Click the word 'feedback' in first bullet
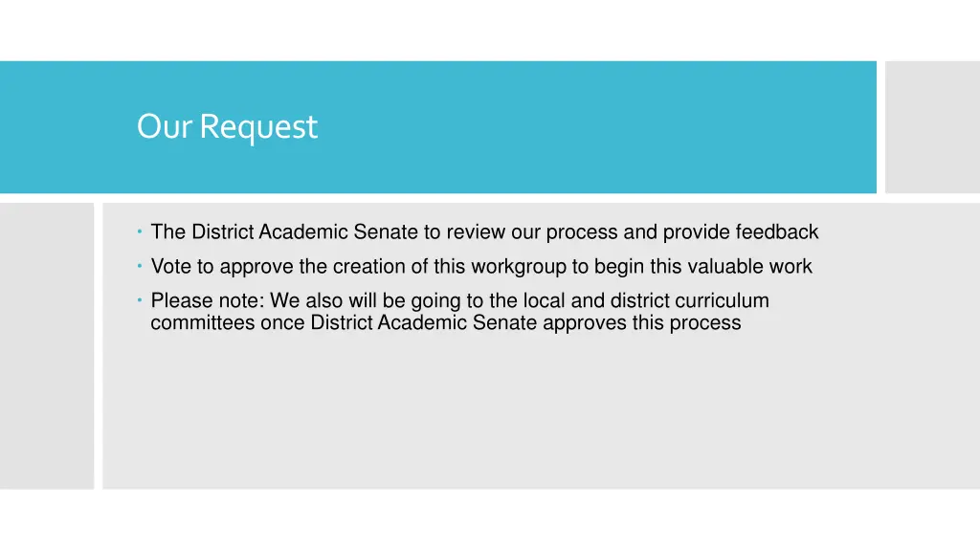980x551 pixels. click(777, 231)
